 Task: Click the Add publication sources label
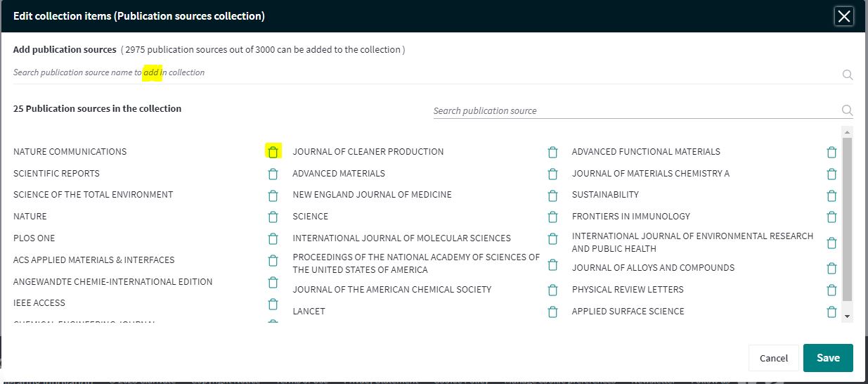65,50
